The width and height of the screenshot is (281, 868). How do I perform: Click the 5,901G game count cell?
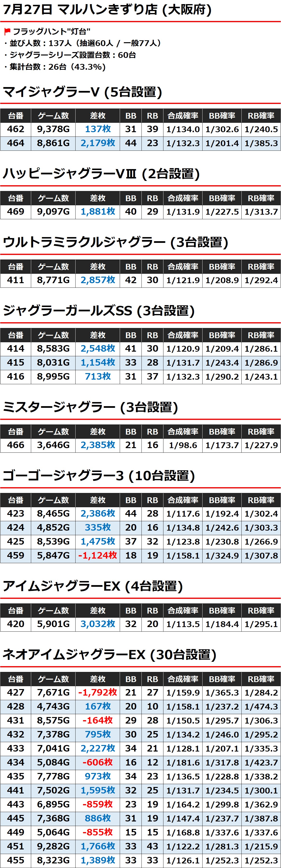[53, 624]
